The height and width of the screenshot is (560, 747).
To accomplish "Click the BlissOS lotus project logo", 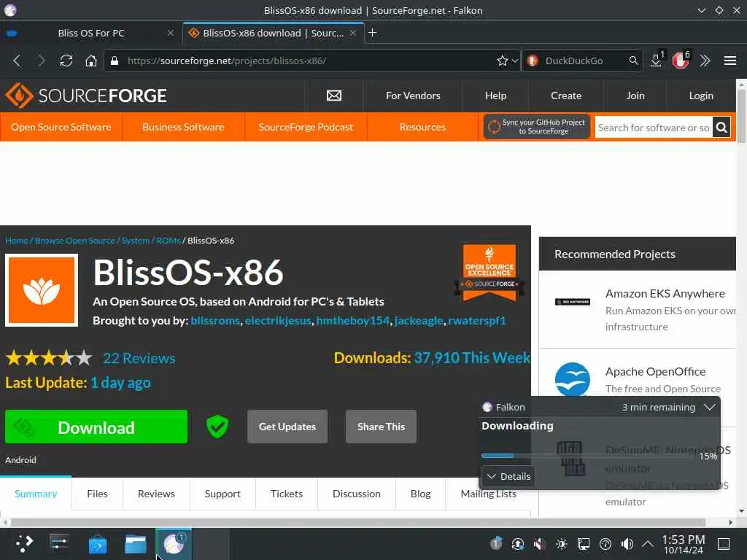I will 42,290.
